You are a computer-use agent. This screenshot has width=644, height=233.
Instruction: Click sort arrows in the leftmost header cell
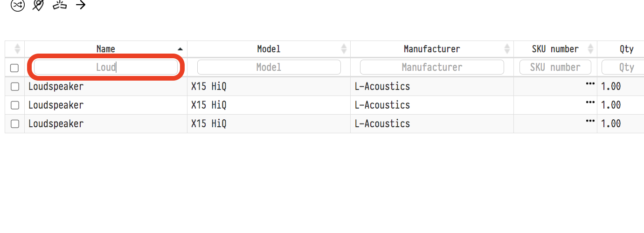(x=18, y=48)
